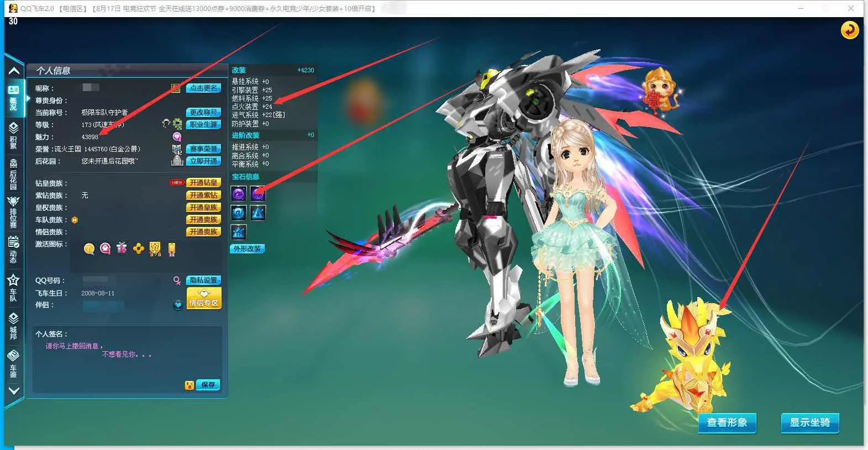Click the emoticon icon next to 保存

tap(190, 385)
